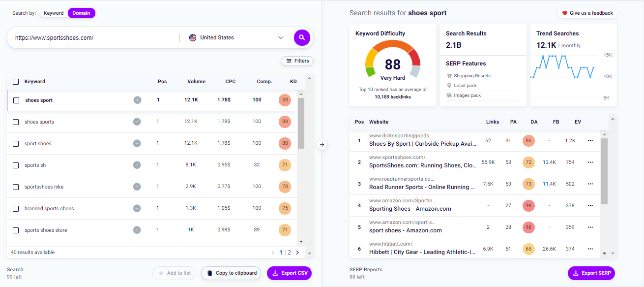
Task: Check the checkbox beside "sport shoes"
Action: click(x=15, y=143)
